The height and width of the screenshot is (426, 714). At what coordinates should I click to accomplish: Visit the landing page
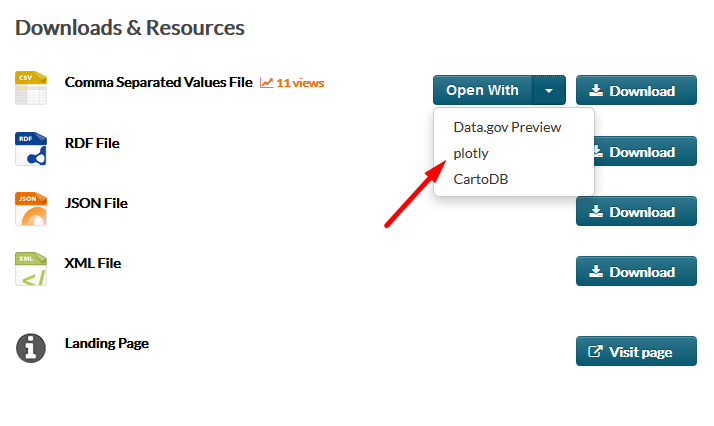point(636,351)
